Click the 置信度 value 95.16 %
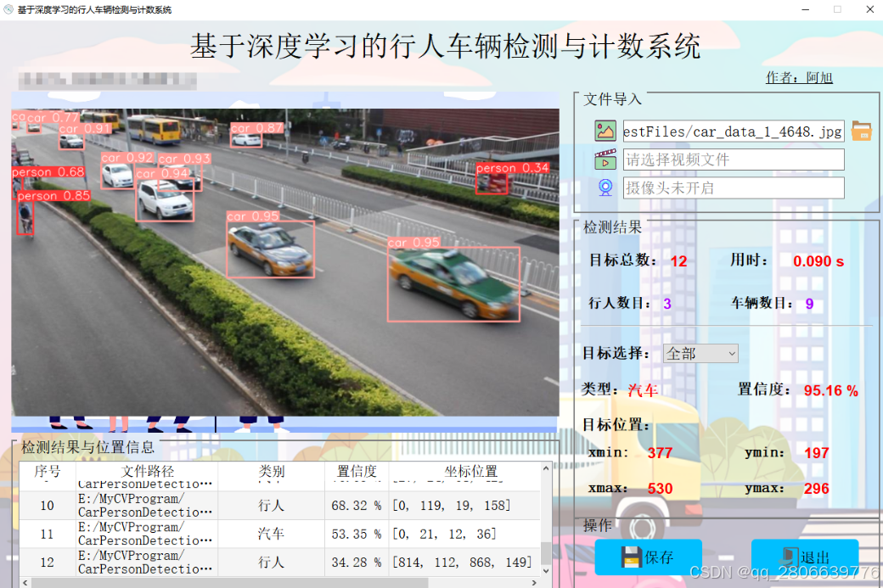Image resolution: width=883 pixels, height=588 pixels. [830, 390]
